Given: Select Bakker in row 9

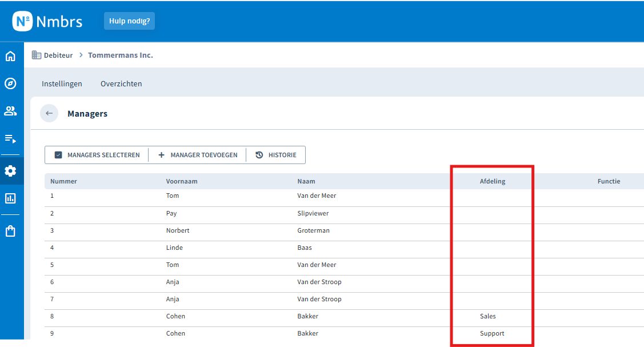Looking at the screenshot, I should pos(308,333).
